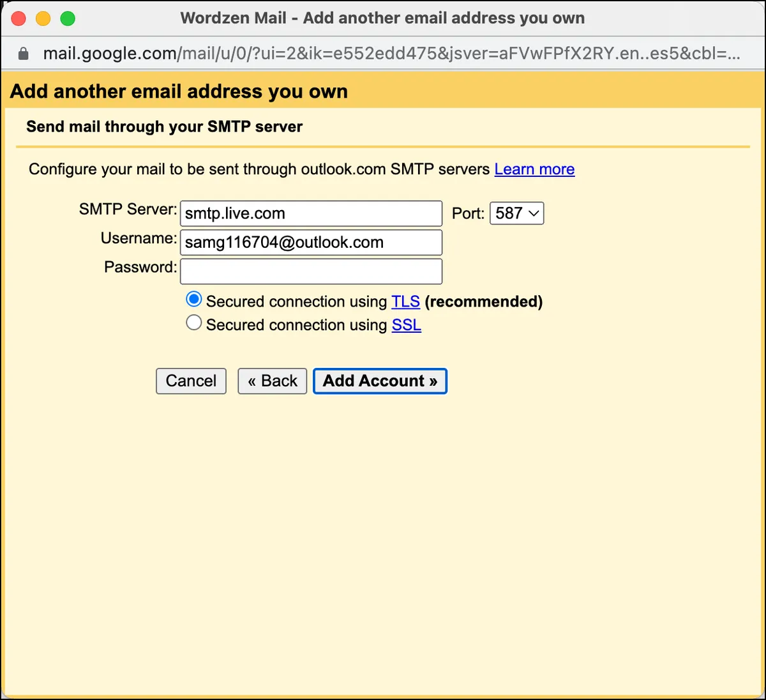Screen dimensions: 766x700
Task: Click the 'Password:' label
Action: [x=140, y=267]
